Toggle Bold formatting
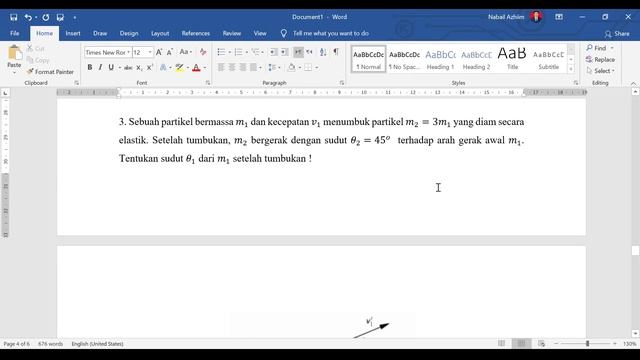This screenshot has width=640, height=360. pyautogui.click(x=90, y=67)
